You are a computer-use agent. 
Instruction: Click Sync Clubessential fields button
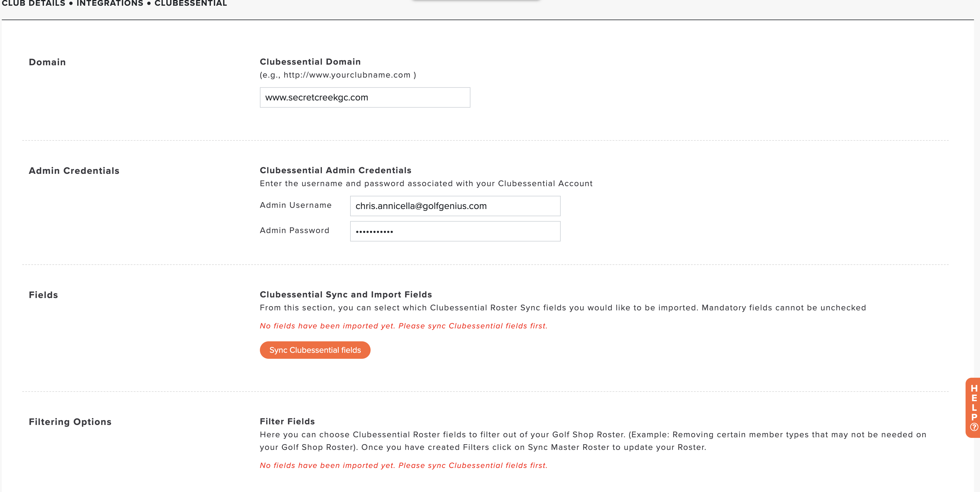pyautogui.click(x=315, y=350)
